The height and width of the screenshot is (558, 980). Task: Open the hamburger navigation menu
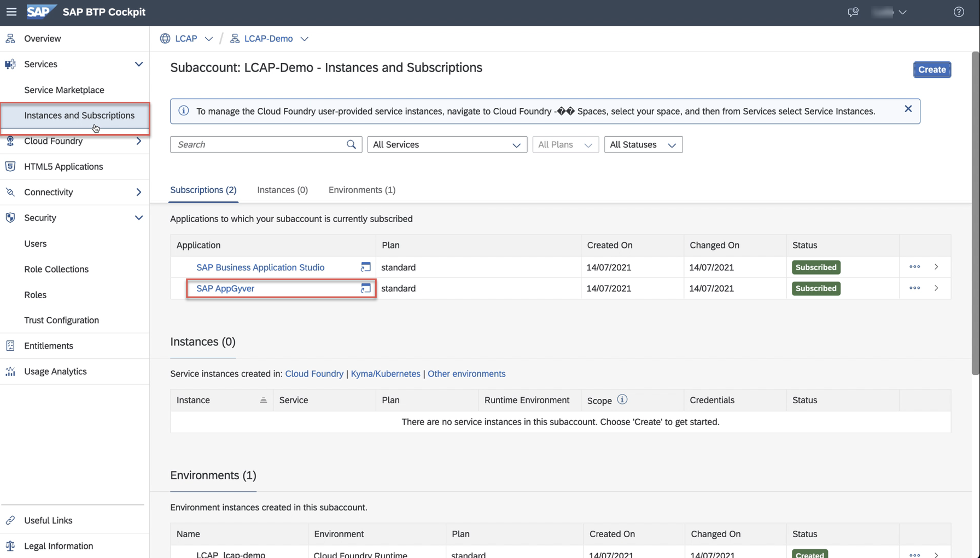[x=11, y=12]
